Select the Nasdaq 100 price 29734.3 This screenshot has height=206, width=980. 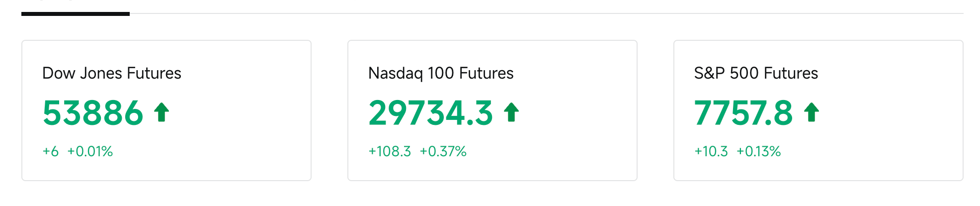click(x=431, y=112)
